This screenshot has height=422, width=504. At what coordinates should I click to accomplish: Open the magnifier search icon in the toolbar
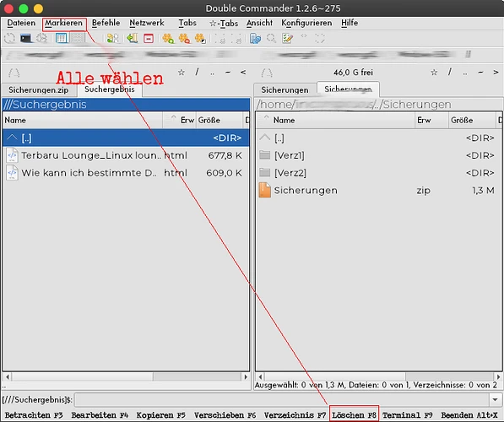(x=271, y=39)
